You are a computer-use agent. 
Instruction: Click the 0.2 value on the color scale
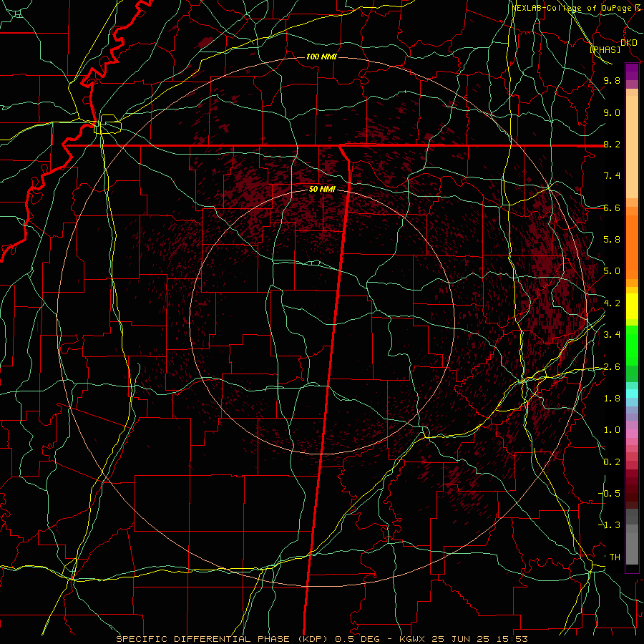coord(612,462)
